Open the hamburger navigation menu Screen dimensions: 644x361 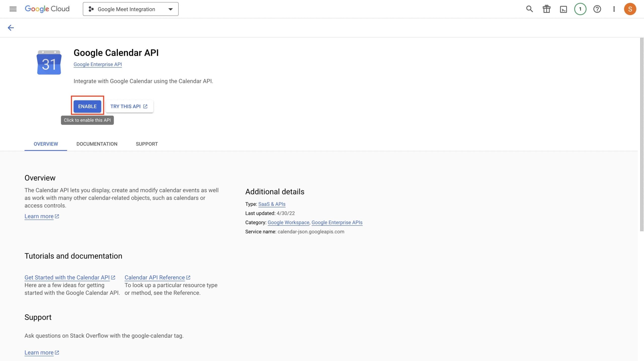coord(13,9)
